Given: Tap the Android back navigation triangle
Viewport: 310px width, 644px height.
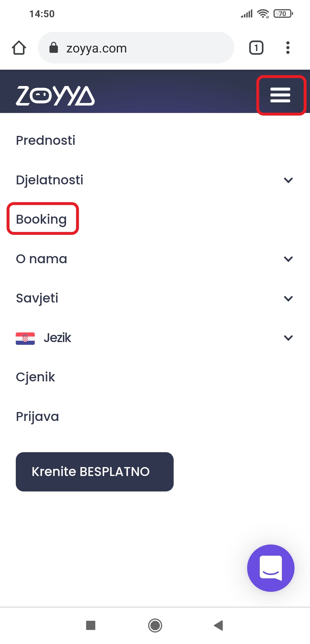Looking at the screenshot, I should [219, 625].
